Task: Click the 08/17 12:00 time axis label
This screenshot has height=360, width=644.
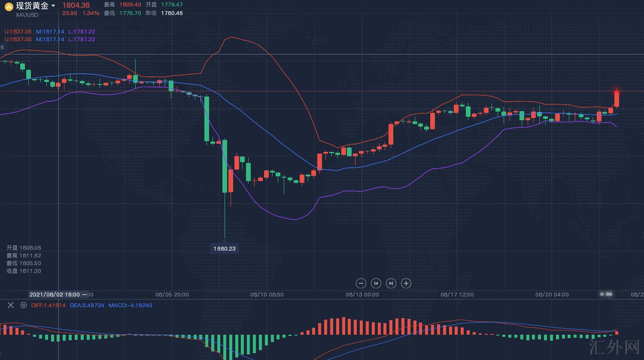Action: coord(457,295)
